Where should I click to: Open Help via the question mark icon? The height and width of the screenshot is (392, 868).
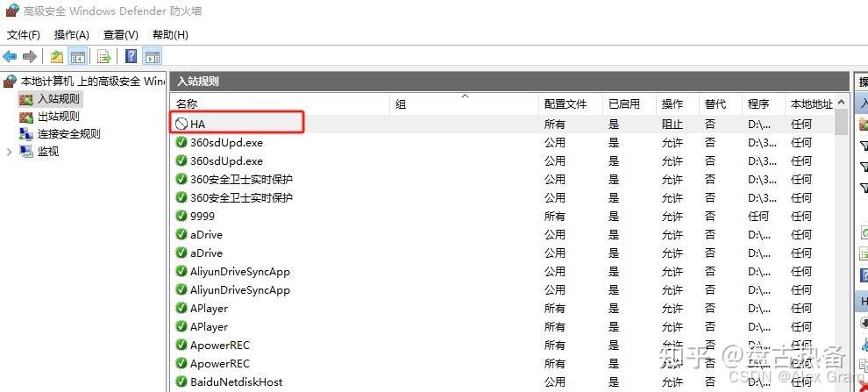[x=131, y=57]
